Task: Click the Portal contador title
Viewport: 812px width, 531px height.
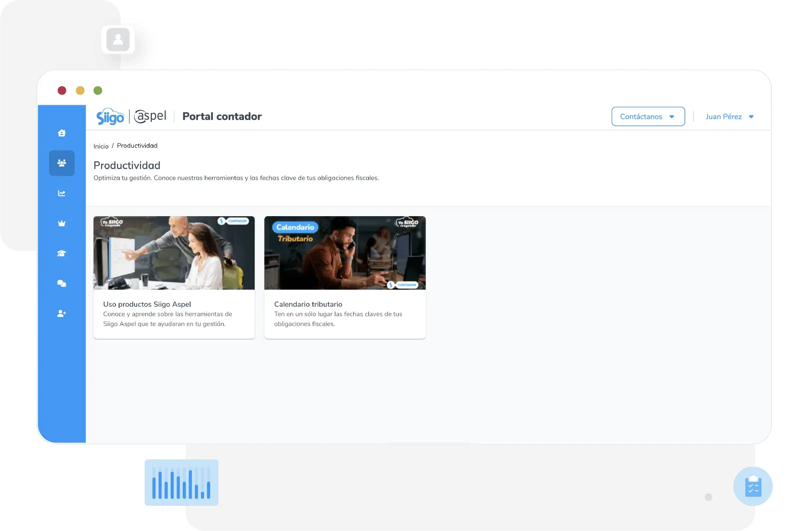Action: [x=222, y=116]
